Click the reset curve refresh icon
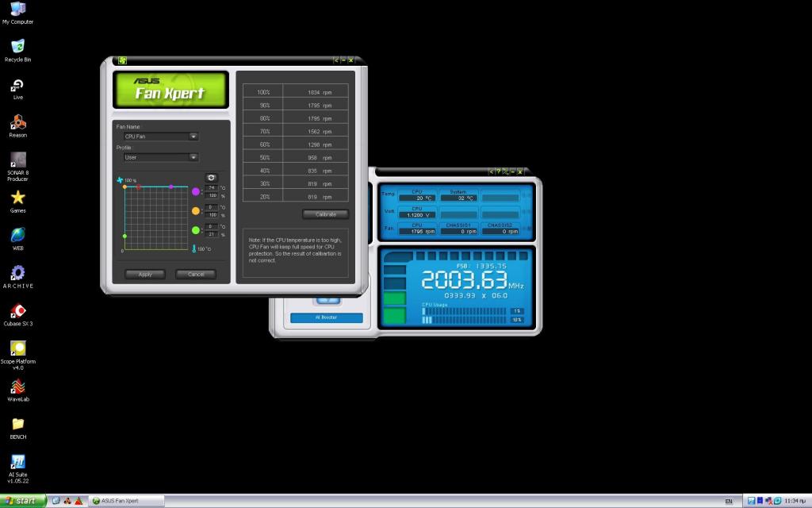This screenshot has width=812, height=508. (x=211, y=178)
